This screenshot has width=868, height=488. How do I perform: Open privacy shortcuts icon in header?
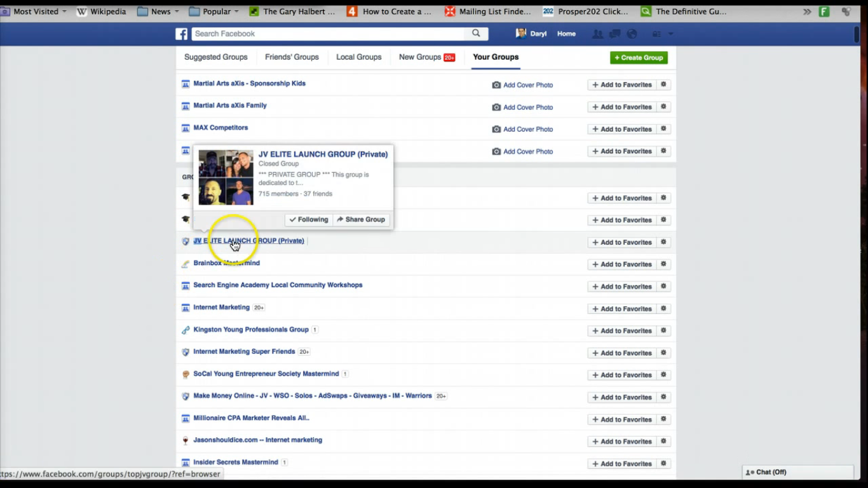(x=657, y=34)
